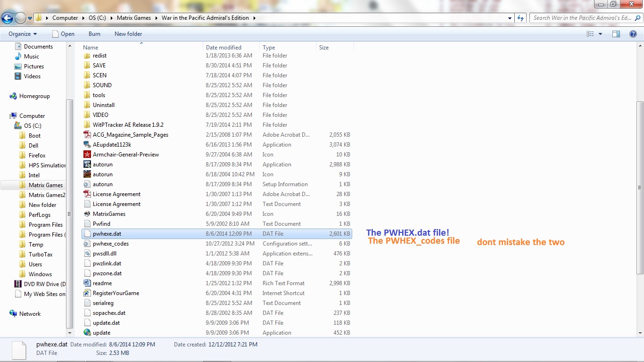Open Homegroup in the navigation pane
Image resolution: width=644 pixels, height=362 pixels.
(30, 96)
